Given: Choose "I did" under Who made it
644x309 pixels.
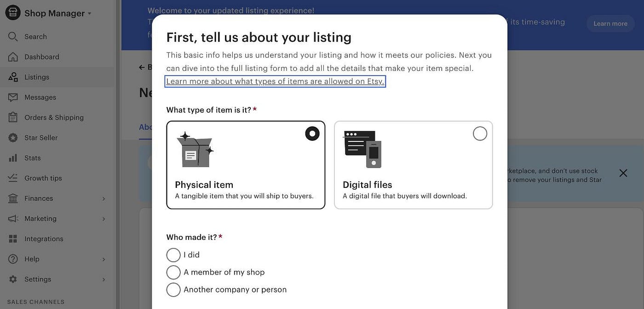Looking at the screenshot, I should (173, 255).
